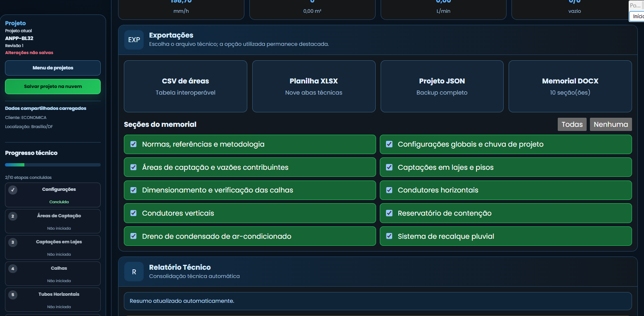The height and width of the screenshot is (316, 644).
Task: Click the Seções do memorial heading
Action: 160,124
